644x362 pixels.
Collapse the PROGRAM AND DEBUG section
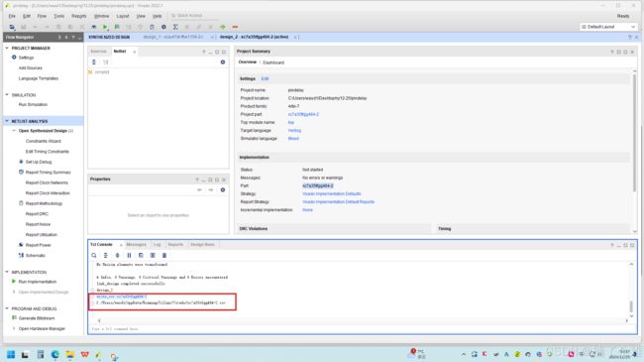pyautogui.click(x=7, y=308)
